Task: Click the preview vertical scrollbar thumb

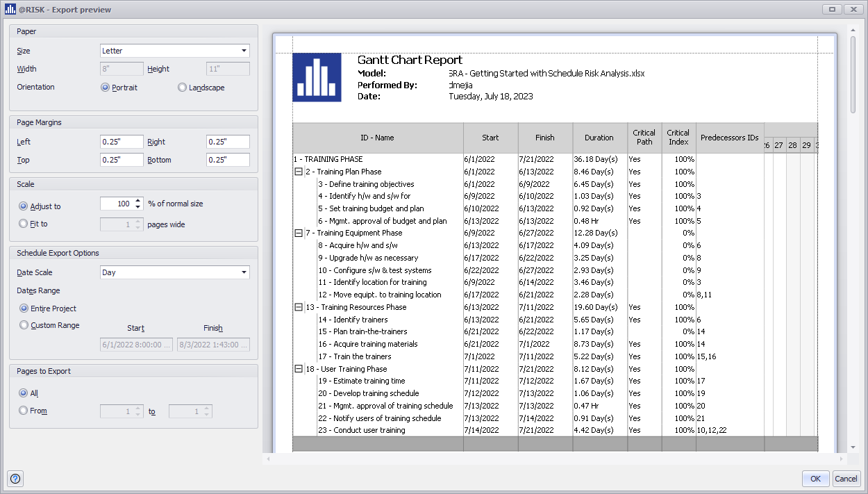Action: [x=853, y=74]
